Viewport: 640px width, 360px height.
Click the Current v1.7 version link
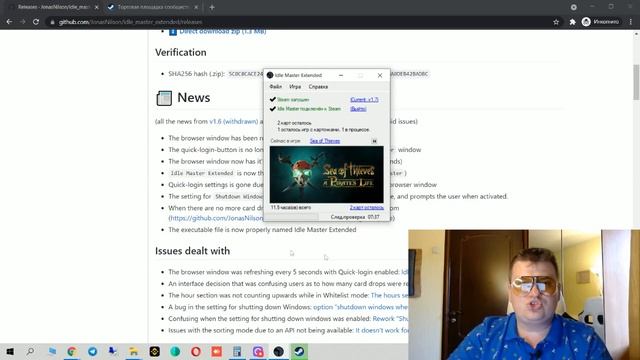[x=364, y=100]
